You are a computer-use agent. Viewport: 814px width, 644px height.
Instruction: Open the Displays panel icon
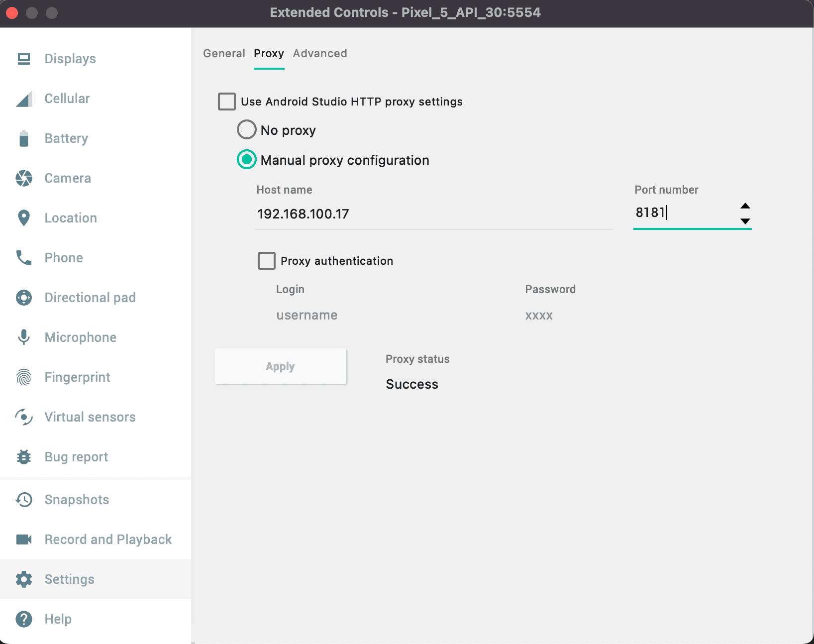pos(23,59)
